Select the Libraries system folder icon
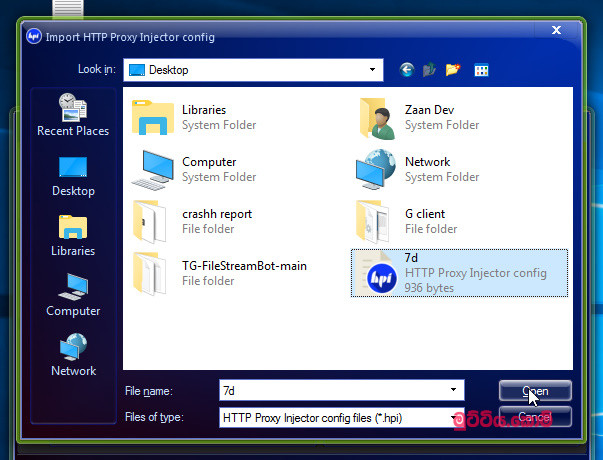The width and height of the screenshot is (603, 460). pyautogui.click(x=153, y=117)
